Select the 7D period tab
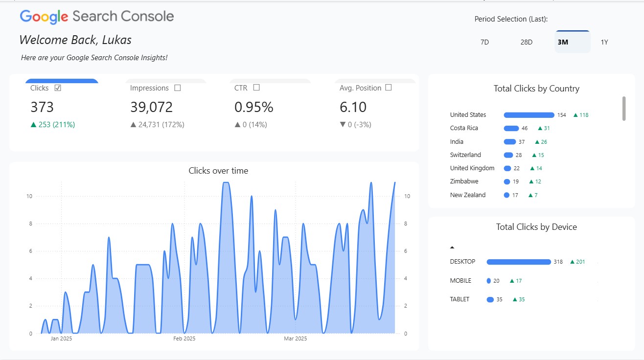Screen dimensions: 644x360 [x=484, y=42]
